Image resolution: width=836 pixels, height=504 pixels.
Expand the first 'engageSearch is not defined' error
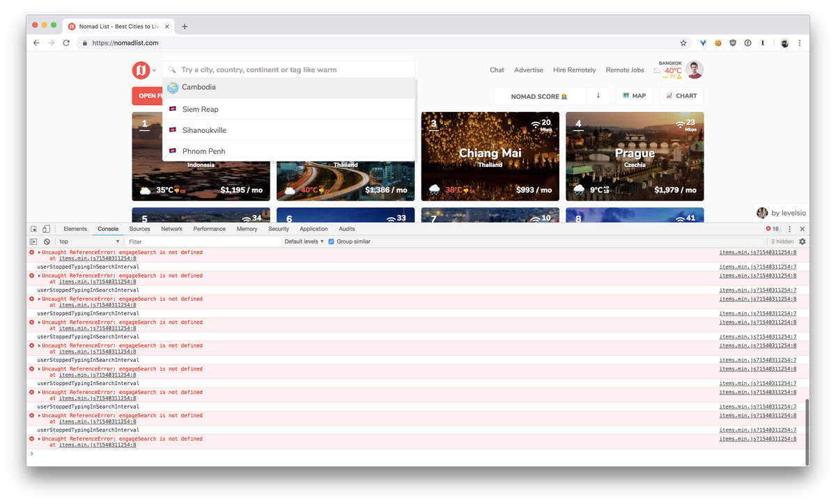coord(39,252)
